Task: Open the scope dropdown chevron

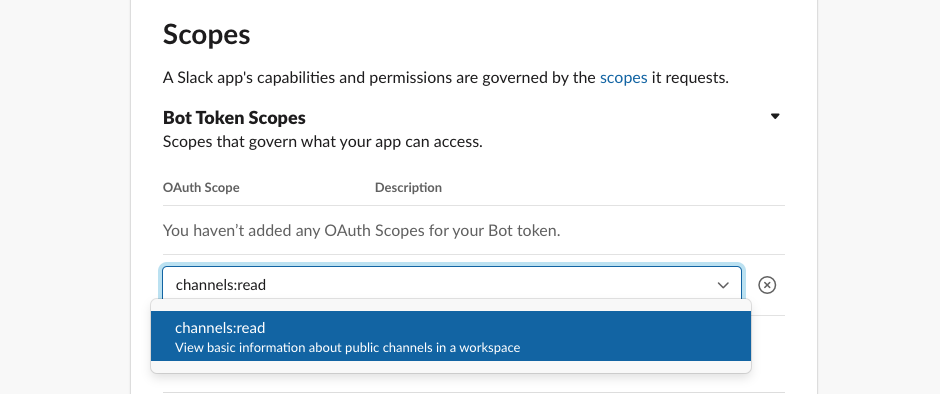Action: [x=723, y=285]
